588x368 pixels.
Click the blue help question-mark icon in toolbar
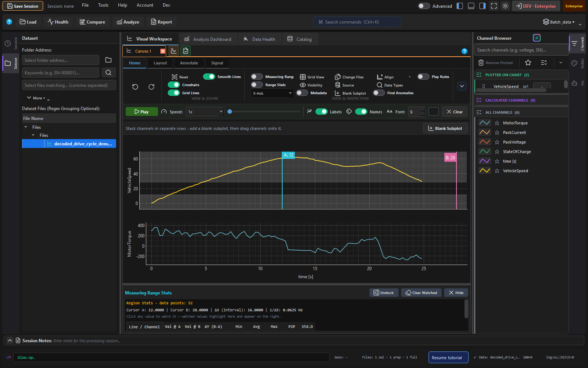point(9,22)
